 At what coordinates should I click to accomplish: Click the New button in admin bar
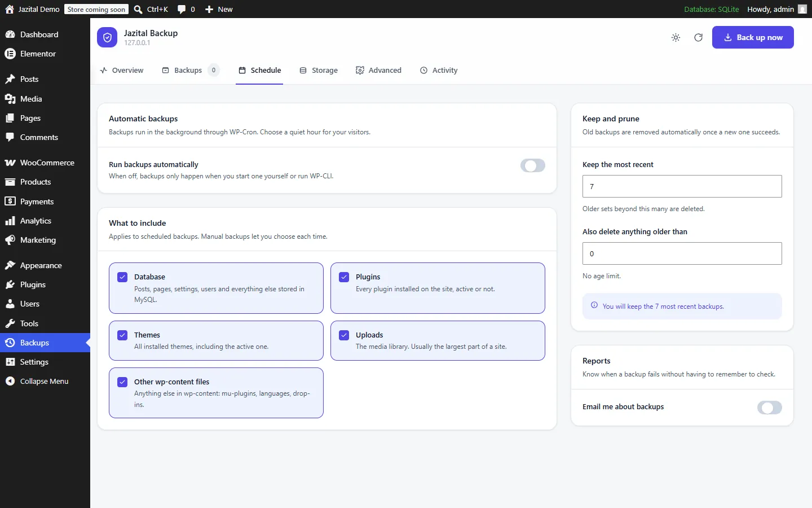219,9
